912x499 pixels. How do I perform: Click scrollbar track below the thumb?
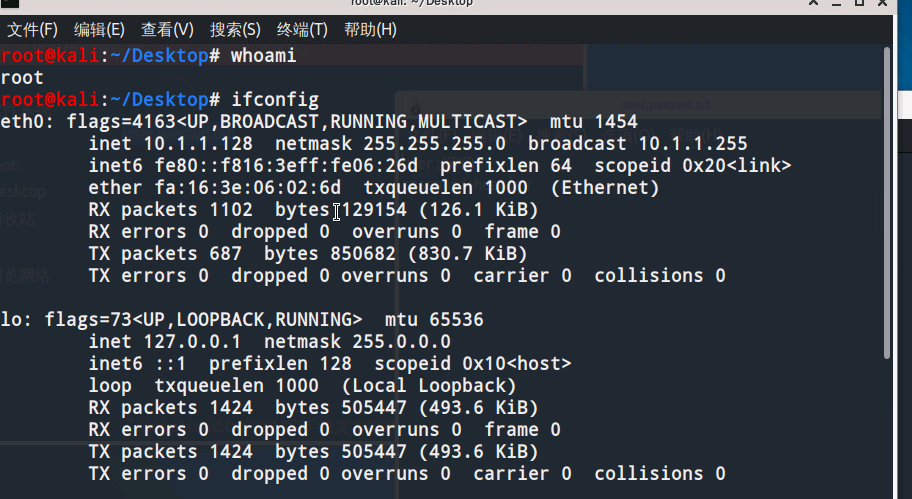click(887, 429)
